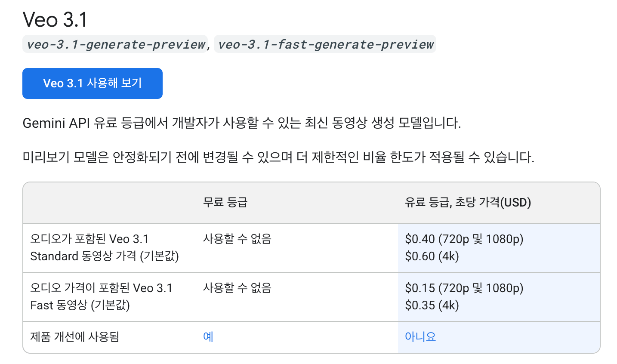Click the 유료 등급, 초당 가격(USD) column header
This screenshot has width=617, height=364.
pyautogui.click(x=468, y=202)
